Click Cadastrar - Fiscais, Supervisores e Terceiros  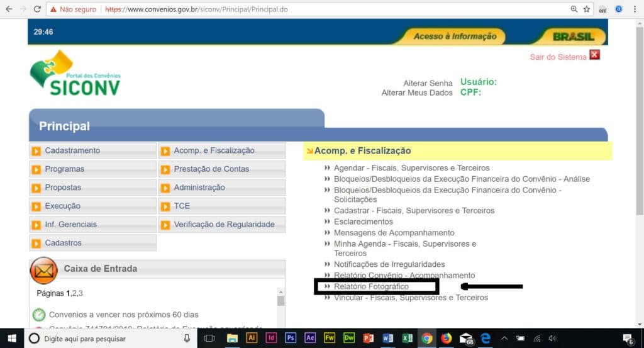coord(414,210)
